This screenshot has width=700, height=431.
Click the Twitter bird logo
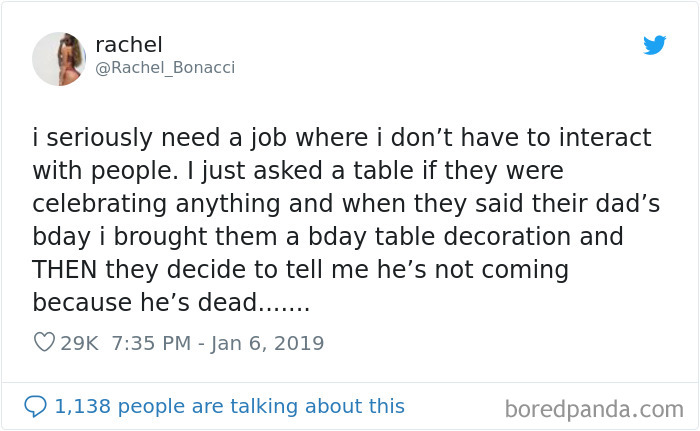(x=654, y=45)
